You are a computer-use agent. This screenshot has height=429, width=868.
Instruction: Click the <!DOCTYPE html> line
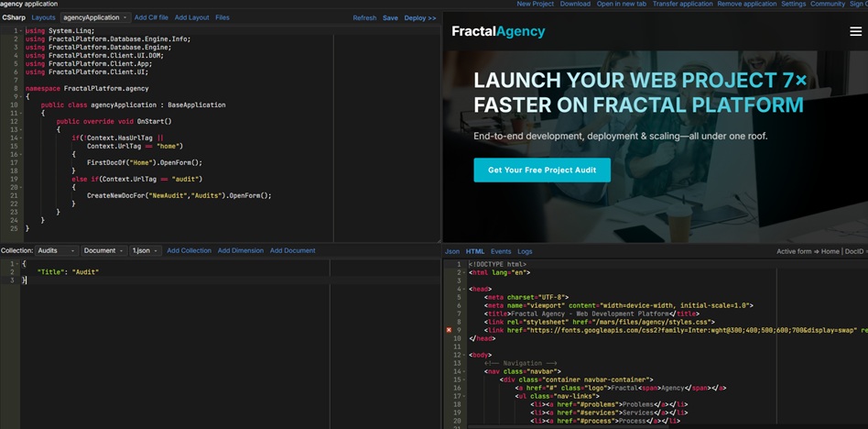tap(497, 264)
